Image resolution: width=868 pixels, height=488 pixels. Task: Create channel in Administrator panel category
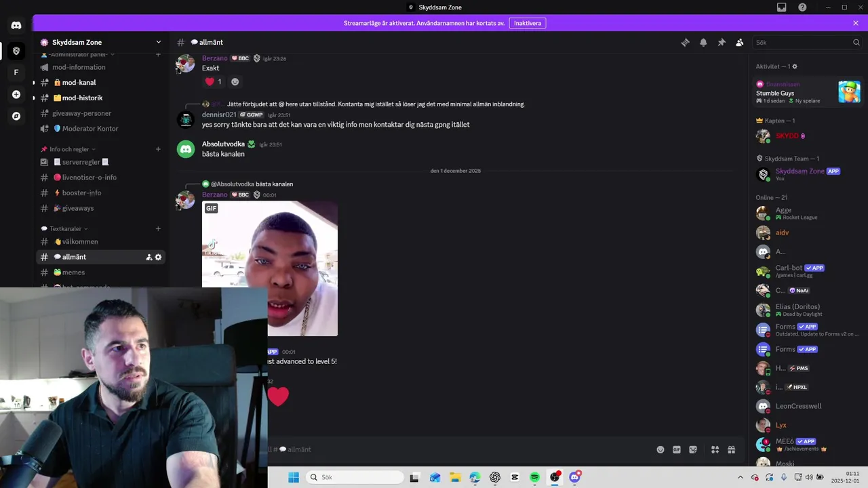tap(158, 54)
